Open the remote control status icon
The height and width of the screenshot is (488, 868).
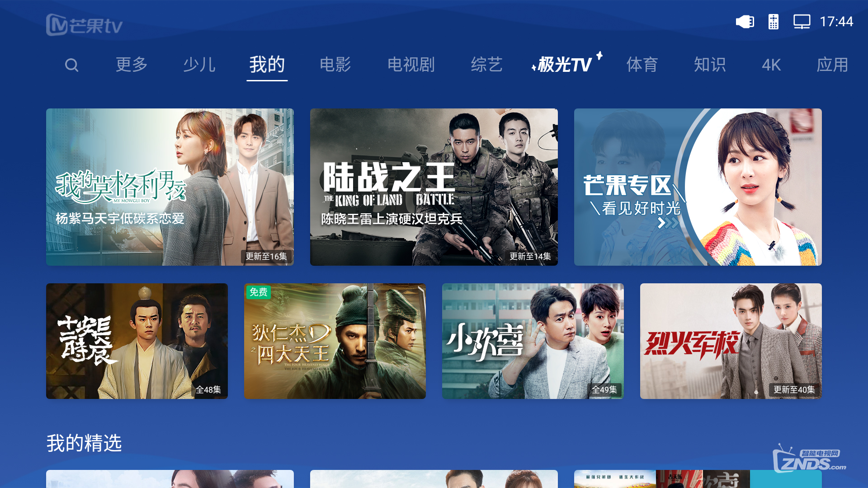click(x=774, y=22)
